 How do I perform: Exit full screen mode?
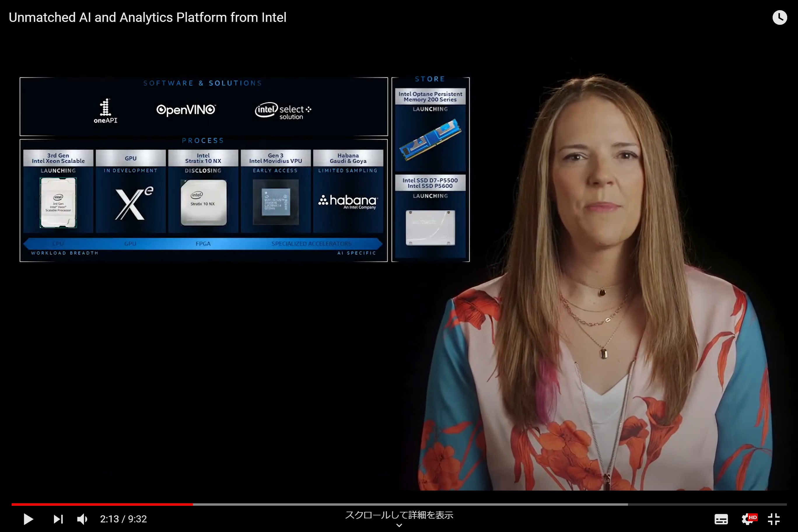774,519
